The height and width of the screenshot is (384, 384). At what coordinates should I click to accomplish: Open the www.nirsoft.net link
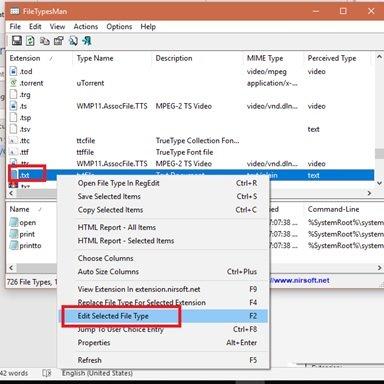[301, 280]
